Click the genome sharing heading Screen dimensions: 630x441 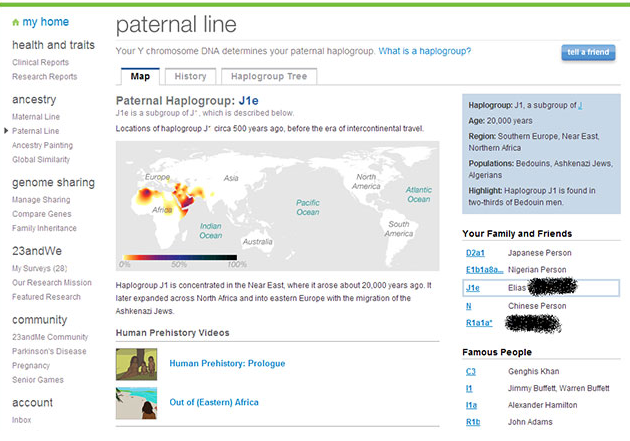pos(53,183)
